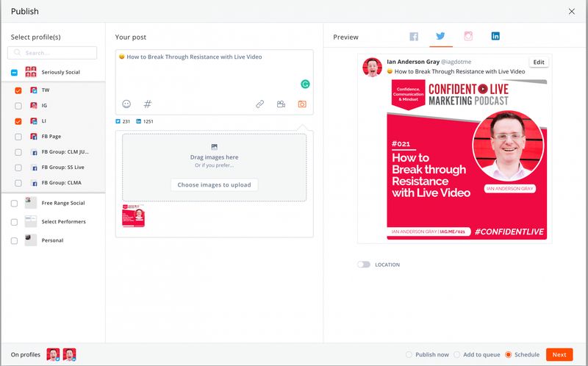Open the LinkedIn preview tab
The image size is (588, 366).
(495, 36)
